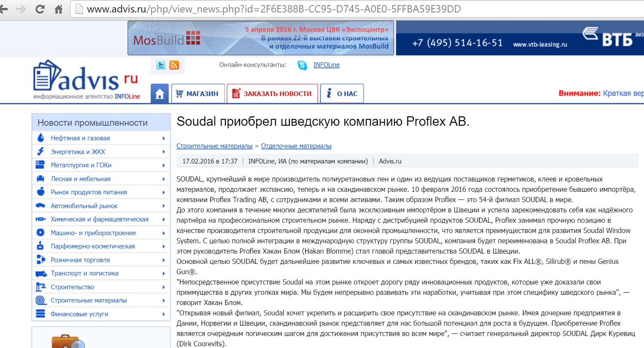Click the 'INFOLine, ИА (по материалам компании)' label
The width and height of the screenshot is (644, 348).
pos(308,161)
